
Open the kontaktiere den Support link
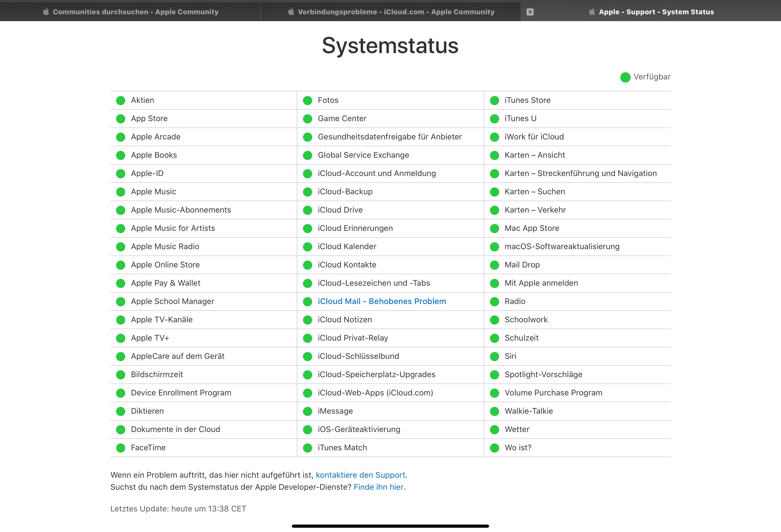[x=360, y=475]
